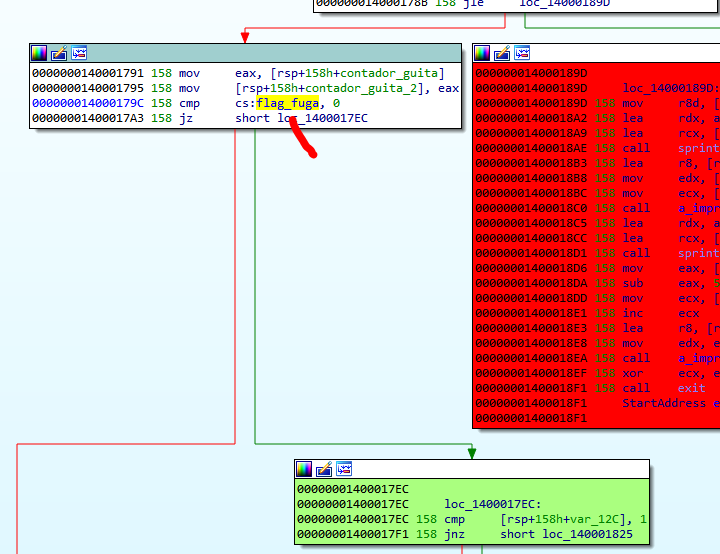
Task: Click the graph group icon in green block
Action: (344, 469)
